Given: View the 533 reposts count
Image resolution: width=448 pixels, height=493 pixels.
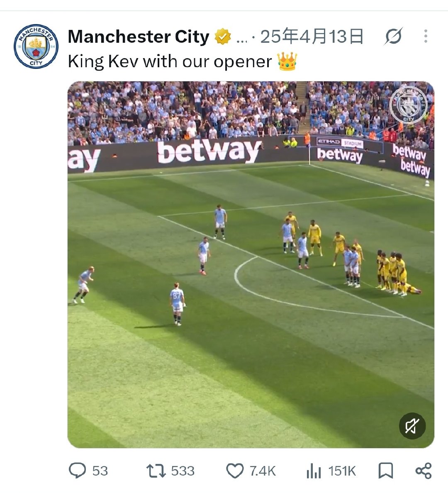Looking at the screenshot, I should pos(183,471).
